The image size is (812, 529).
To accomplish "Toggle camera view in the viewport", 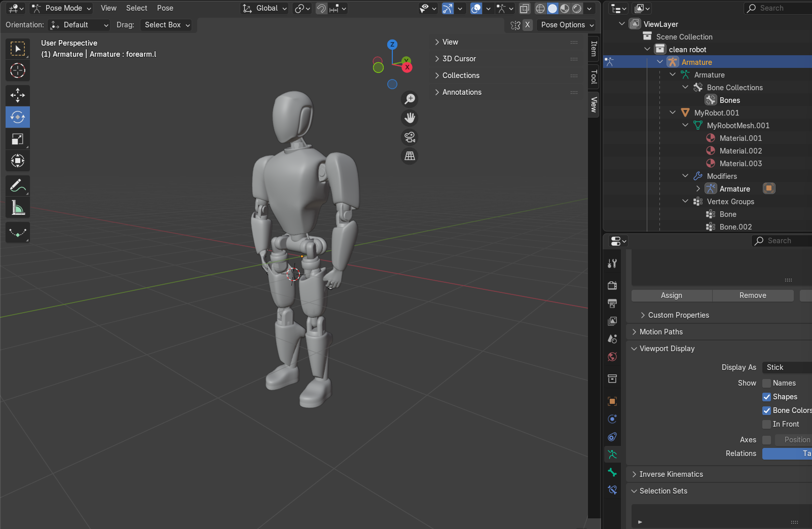I will point(410,137).
